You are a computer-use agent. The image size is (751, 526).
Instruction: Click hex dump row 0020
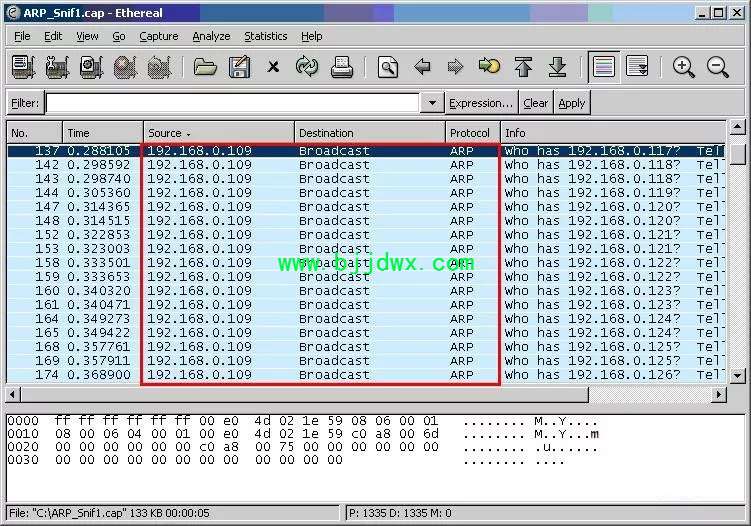click(303, 447)
